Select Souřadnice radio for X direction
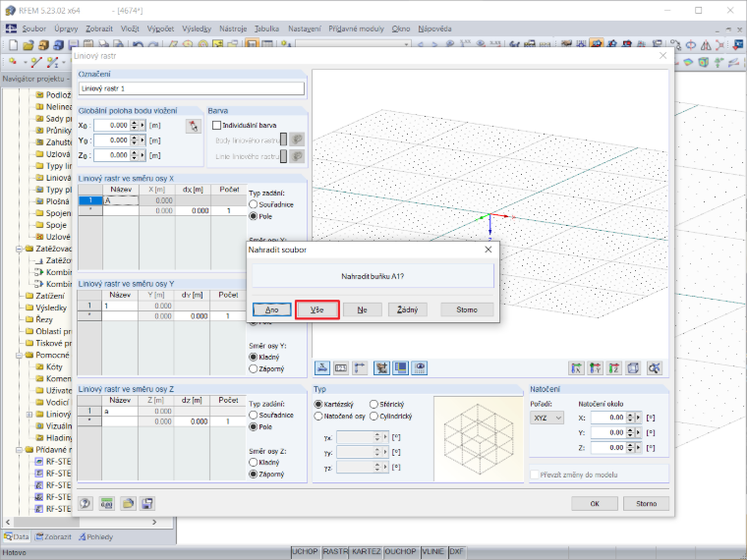The height and width of the screenshot is (560, 747). coord(254,204)
